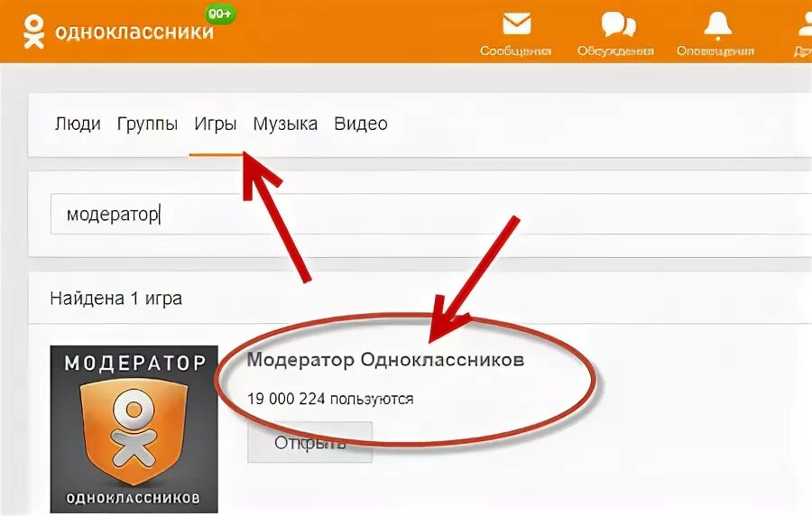This screenshot has height=516, width=812.
Task: Click the Сообщения label text
Action: (x=516, y=51)
